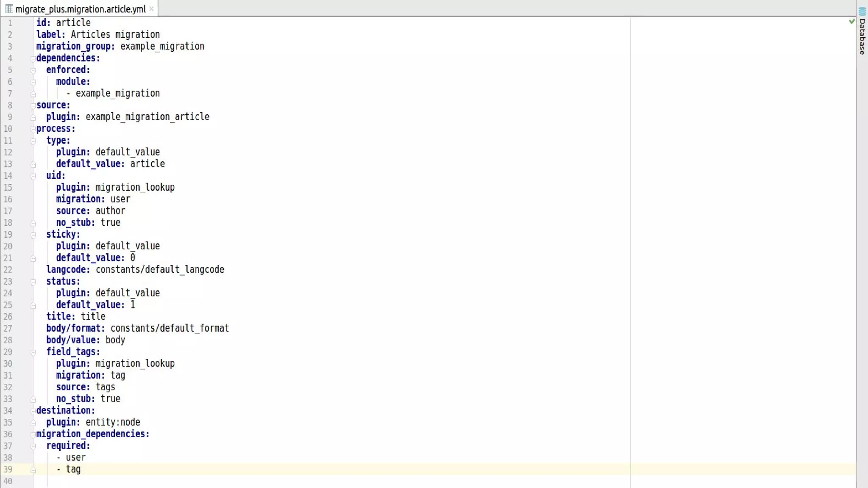Screen dimensions: 868x488
Task: Collapse the dependencies block fold marker
Action: tap(33, 58)
